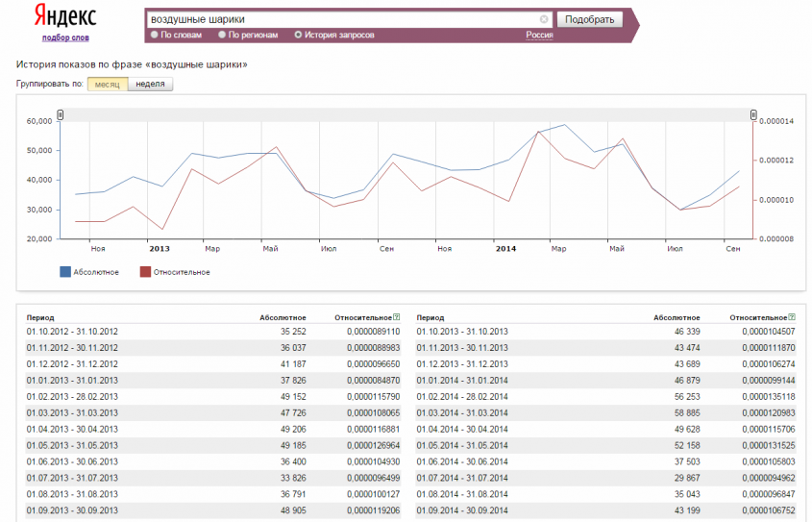The width and height of the screenshot is (812, 522).
Task: Click help icon beside right table's Относительное
Action: click(791, 317)
